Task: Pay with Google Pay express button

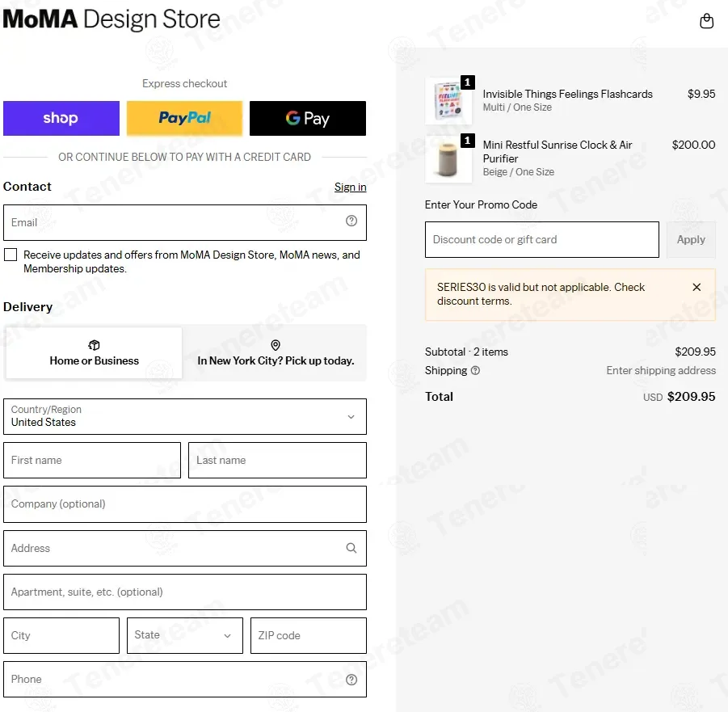Action: pos(308,119)
